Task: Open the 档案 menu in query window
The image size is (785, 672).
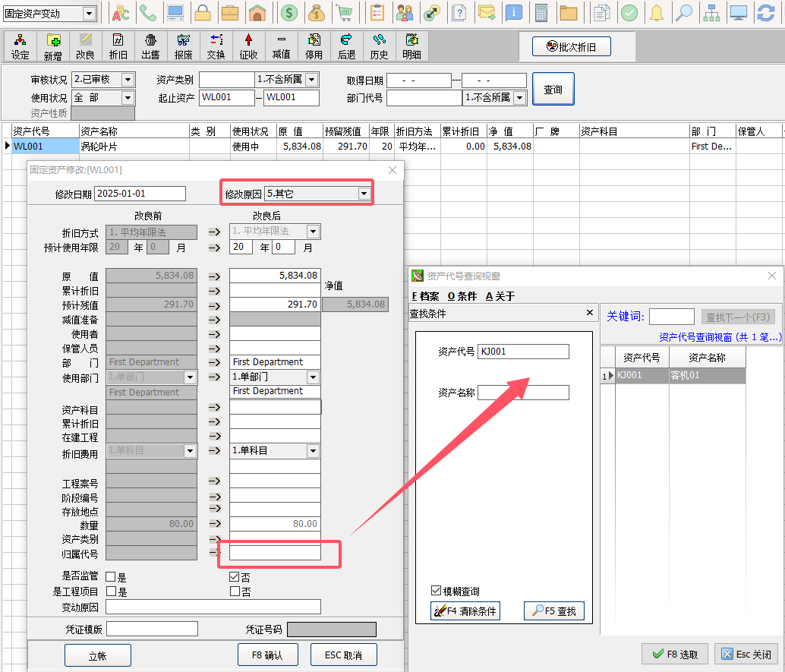Action: pos(425,296)
